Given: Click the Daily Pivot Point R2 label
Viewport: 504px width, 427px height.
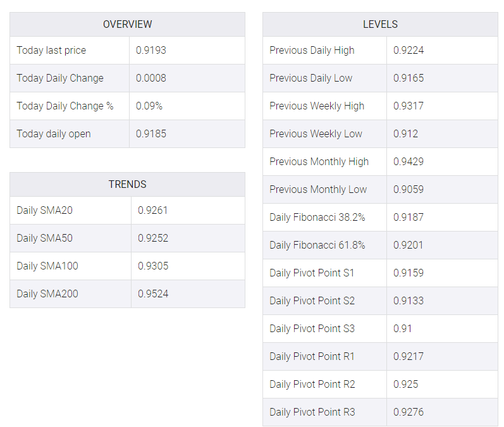Looking at the screenshot, I should point(312,384).
